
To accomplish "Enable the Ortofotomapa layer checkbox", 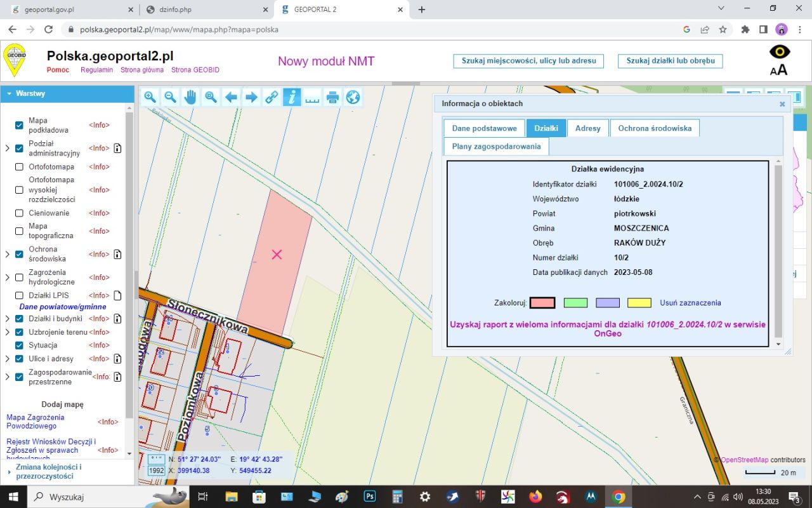I will [19, 167].
